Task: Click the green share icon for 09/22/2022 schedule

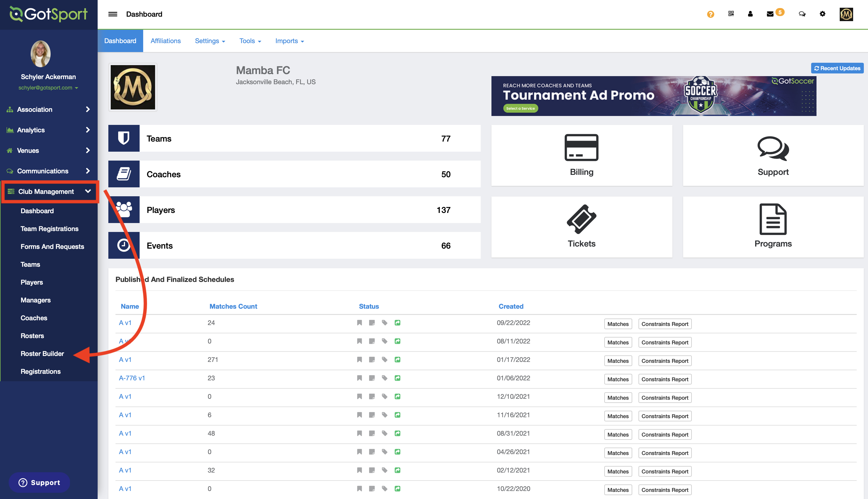Action: (397, 322)
